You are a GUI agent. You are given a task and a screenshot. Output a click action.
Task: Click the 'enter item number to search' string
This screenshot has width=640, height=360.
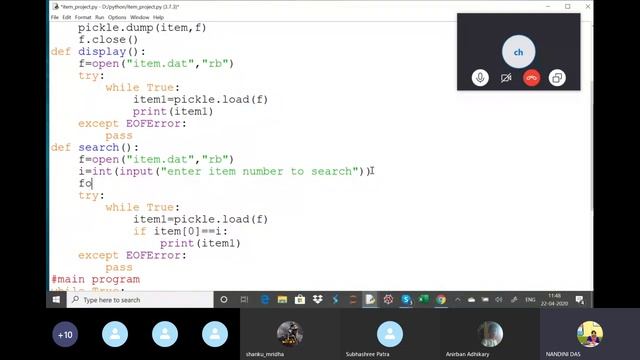(260, 171)
